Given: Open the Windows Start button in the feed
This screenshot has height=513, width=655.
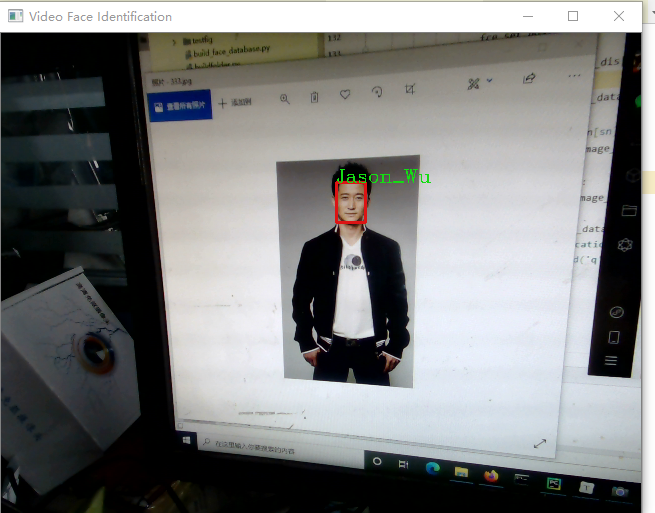Looking at the screenshot, I should [186, 440].
